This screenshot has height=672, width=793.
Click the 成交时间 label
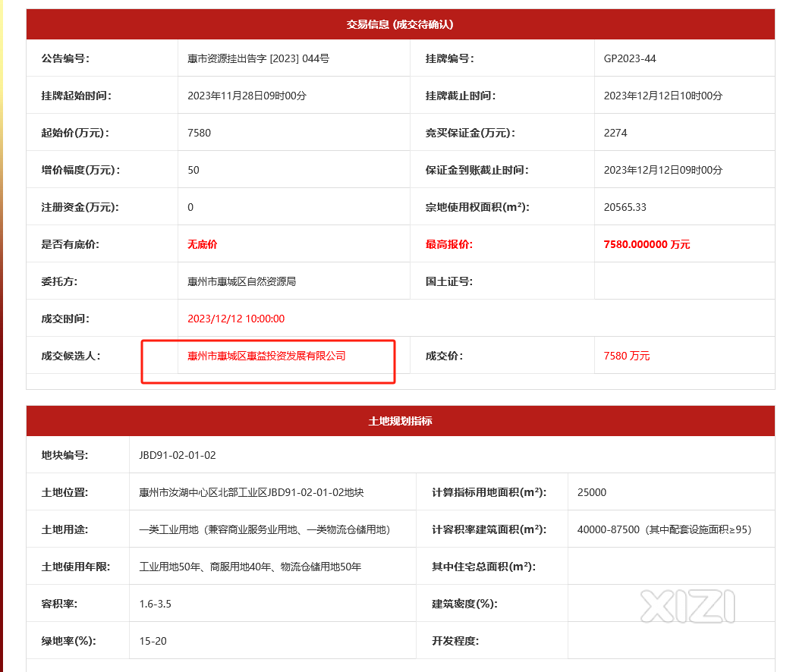65,319
